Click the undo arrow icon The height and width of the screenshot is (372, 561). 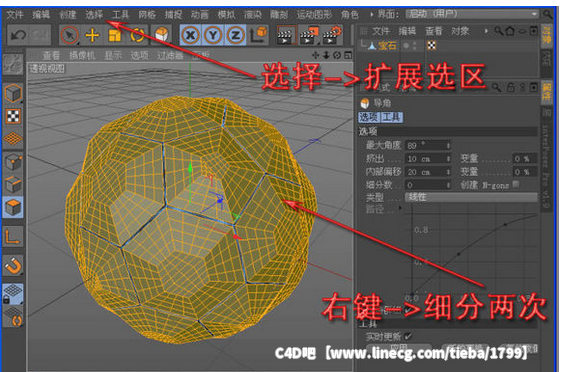coord(18,35)
